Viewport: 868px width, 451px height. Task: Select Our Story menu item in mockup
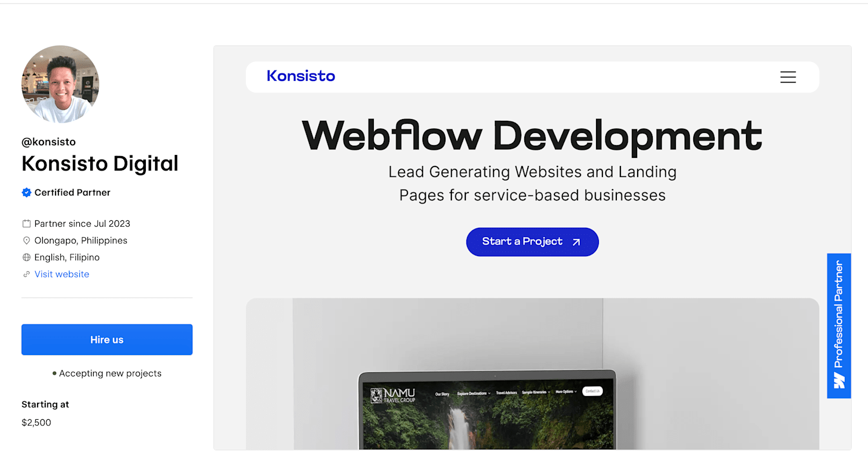pos(442,394)
